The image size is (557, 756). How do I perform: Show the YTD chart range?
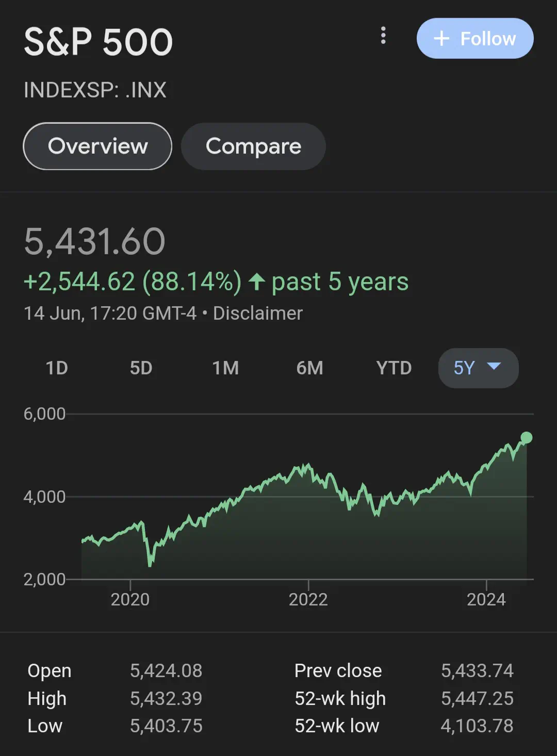click(x=394, y=368)
